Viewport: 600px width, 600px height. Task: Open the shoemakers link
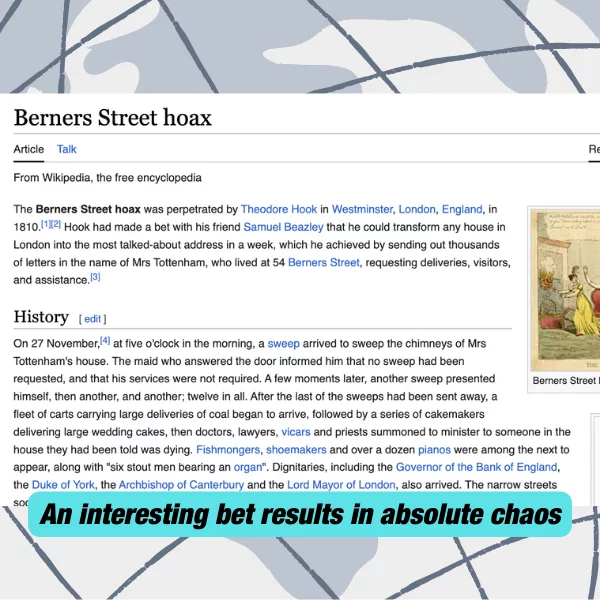(x=296, y=450)
